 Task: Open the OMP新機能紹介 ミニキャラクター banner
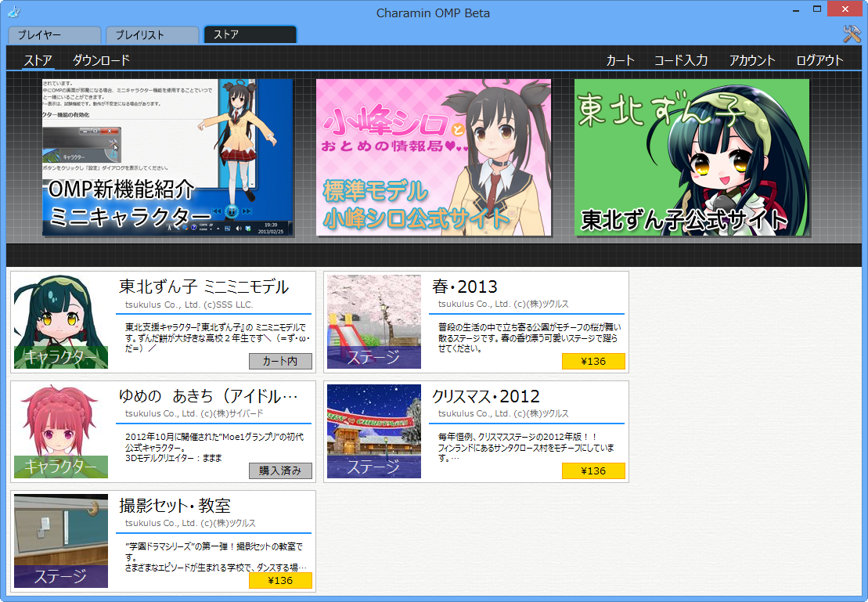tap(167, 157)
